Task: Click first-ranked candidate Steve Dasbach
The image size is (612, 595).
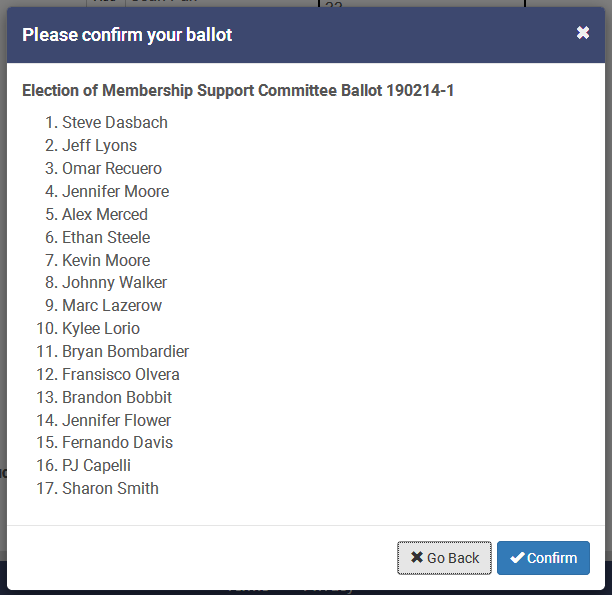Action: point(115,123)
